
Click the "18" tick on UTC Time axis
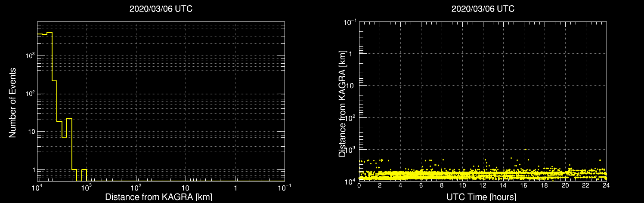pos(545,186)
